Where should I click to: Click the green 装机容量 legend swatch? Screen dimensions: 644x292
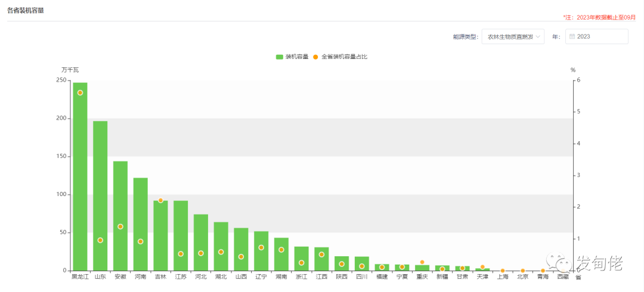tap(279, 57)
